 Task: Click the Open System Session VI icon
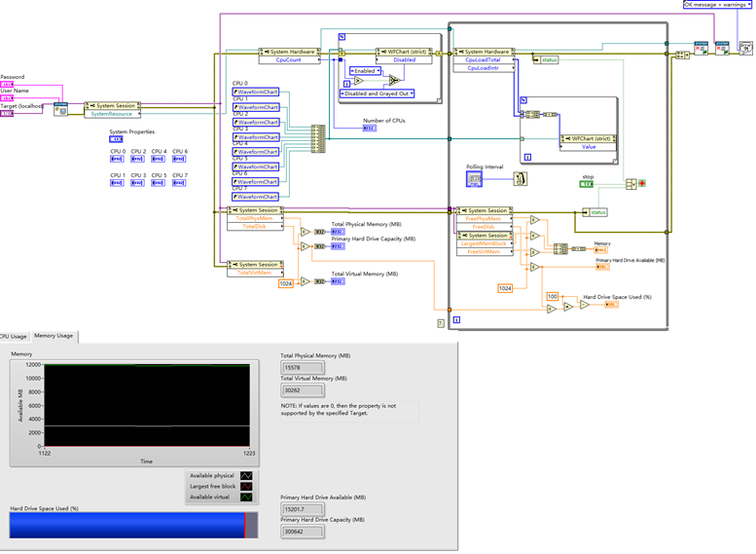tap(60, 109)
